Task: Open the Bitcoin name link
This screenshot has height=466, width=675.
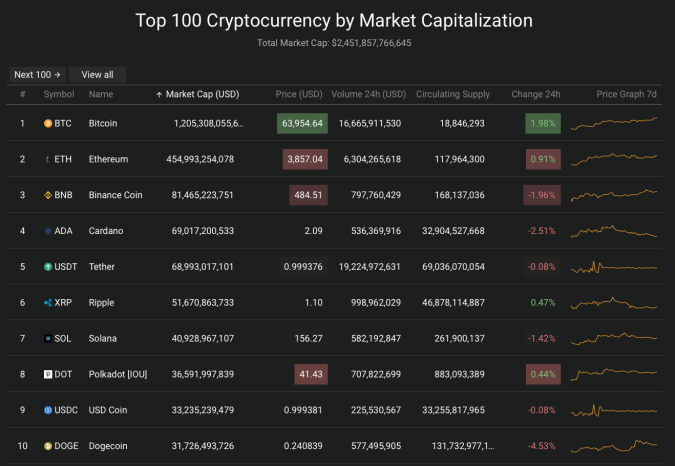Action: (x=103, y=123)
